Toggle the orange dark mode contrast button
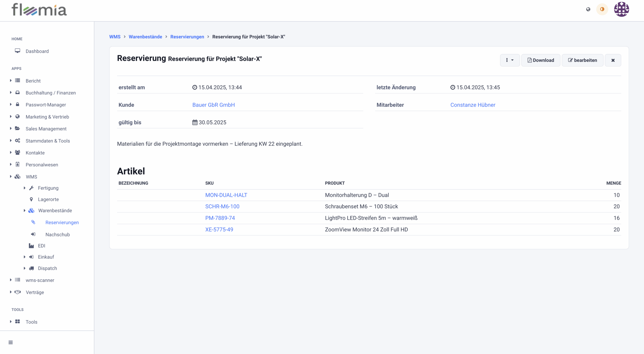This screenshot has width=644, height=354. pos(602,9)
